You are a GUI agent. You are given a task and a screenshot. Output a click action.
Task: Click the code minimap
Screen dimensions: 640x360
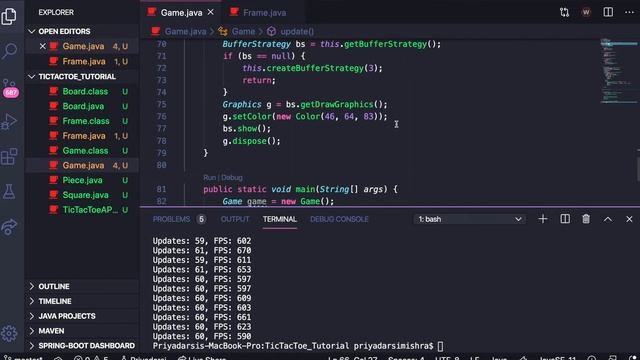tap(618, 71)
